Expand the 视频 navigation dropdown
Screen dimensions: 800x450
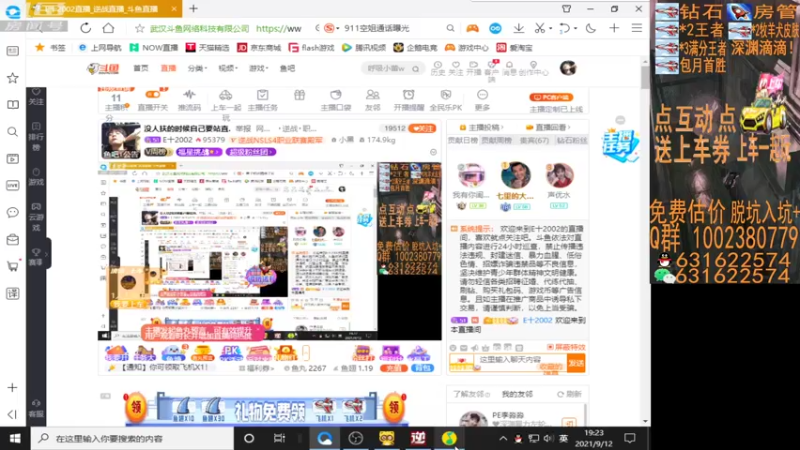pos(228,68)
